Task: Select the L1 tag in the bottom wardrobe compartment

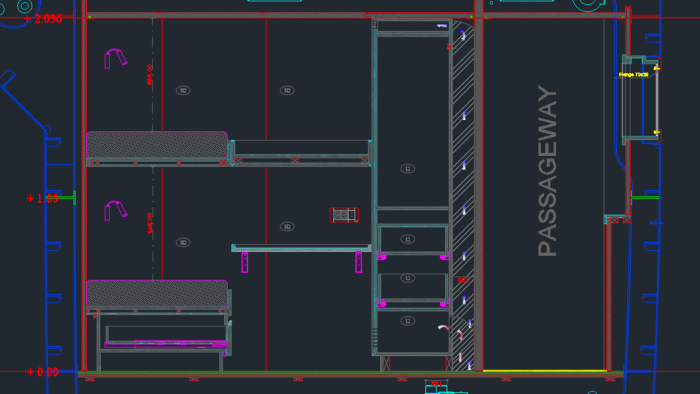Action: (408, 321)
